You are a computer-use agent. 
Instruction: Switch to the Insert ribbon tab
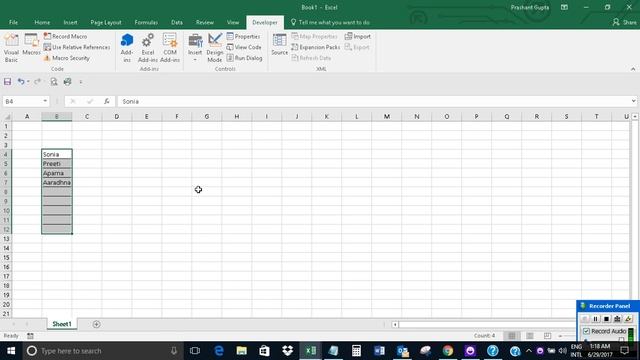tap(70, 22)
